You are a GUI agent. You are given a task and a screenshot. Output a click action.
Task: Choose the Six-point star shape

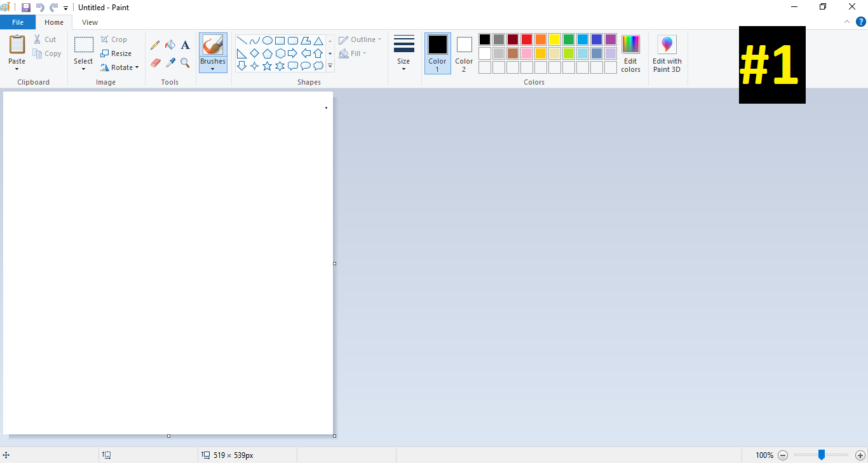click(x=280, y=66)
